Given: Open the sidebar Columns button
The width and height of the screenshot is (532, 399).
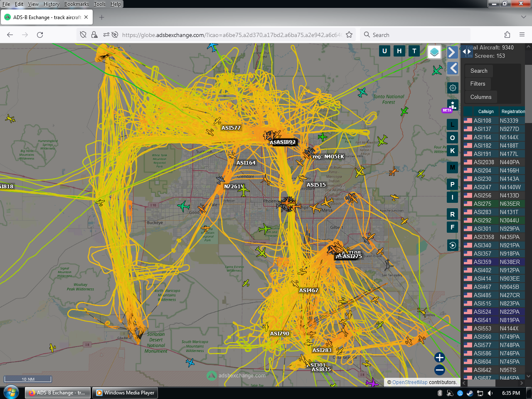Looking at the screenshot, I should pos(481,97).
